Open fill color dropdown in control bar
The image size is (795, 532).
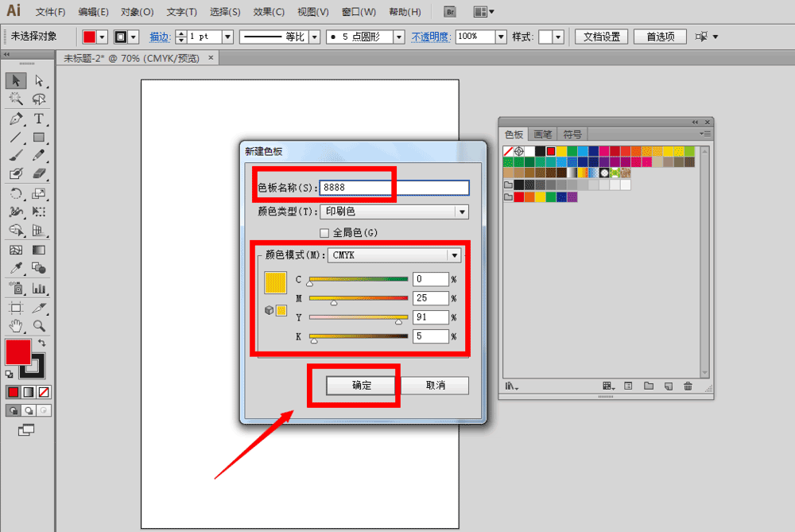103,37
